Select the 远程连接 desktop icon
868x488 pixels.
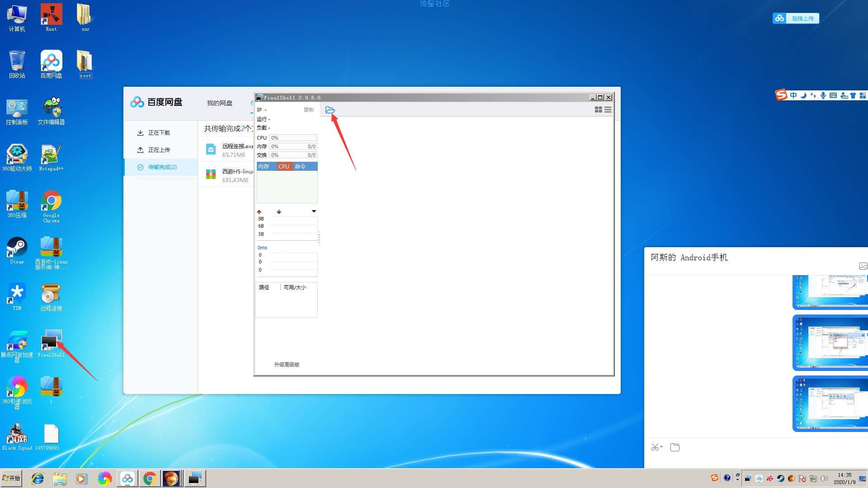51,297
